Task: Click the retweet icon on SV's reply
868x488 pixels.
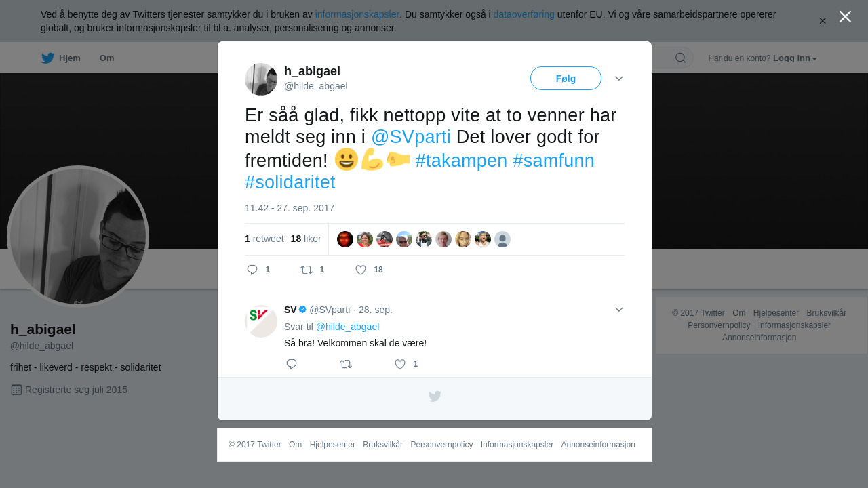Action: [x=346, y=364]
